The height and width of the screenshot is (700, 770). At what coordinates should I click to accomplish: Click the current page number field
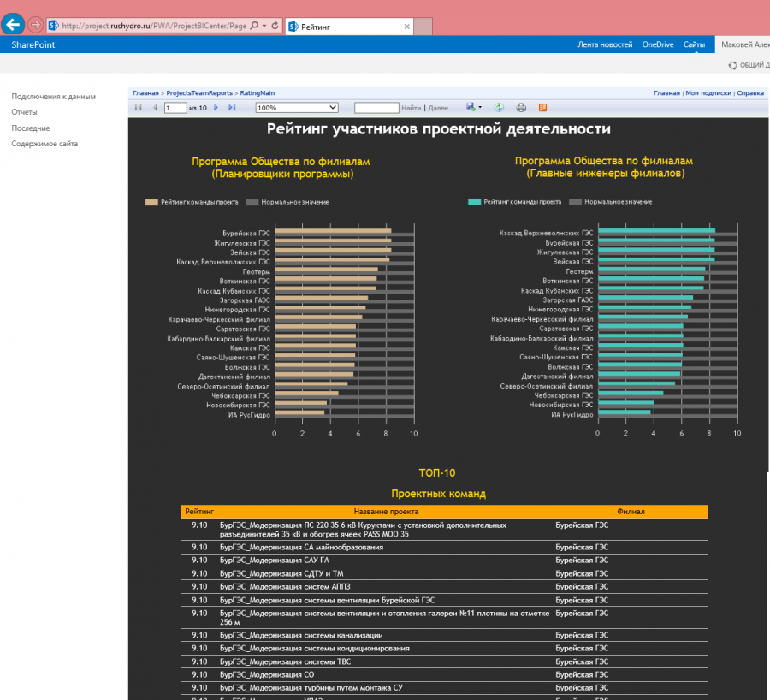click(x=175, y=108)
